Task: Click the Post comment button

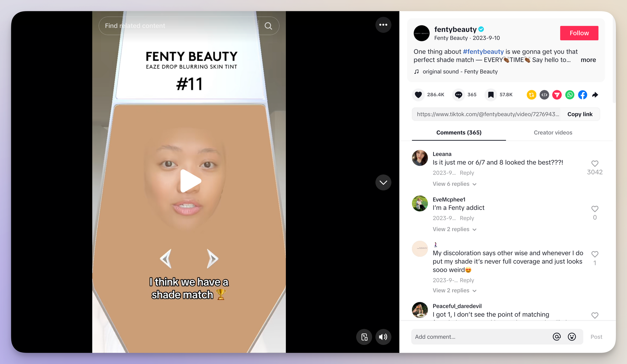Action: (596, 337)
